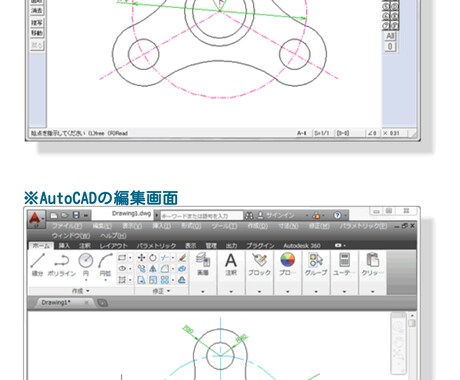The image size is (460, 380).
Task: Switch to the プラグイン ribbon tab
Action: [260, 246]
